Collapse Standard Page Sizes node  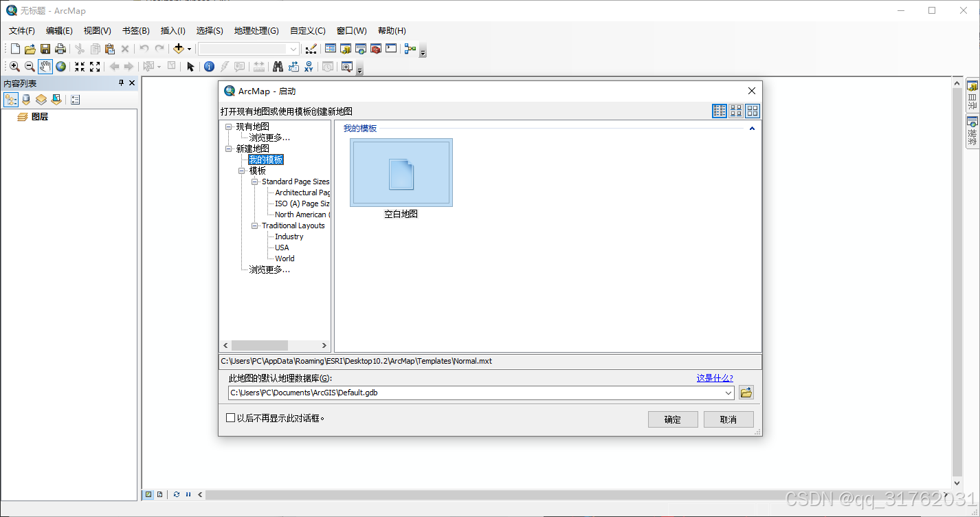[255, 181]
